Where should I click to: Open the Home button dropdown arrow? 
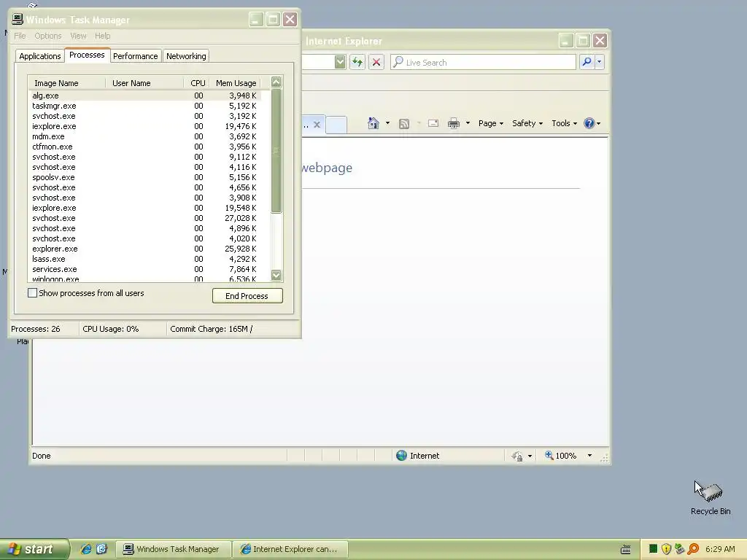point(387,123)
